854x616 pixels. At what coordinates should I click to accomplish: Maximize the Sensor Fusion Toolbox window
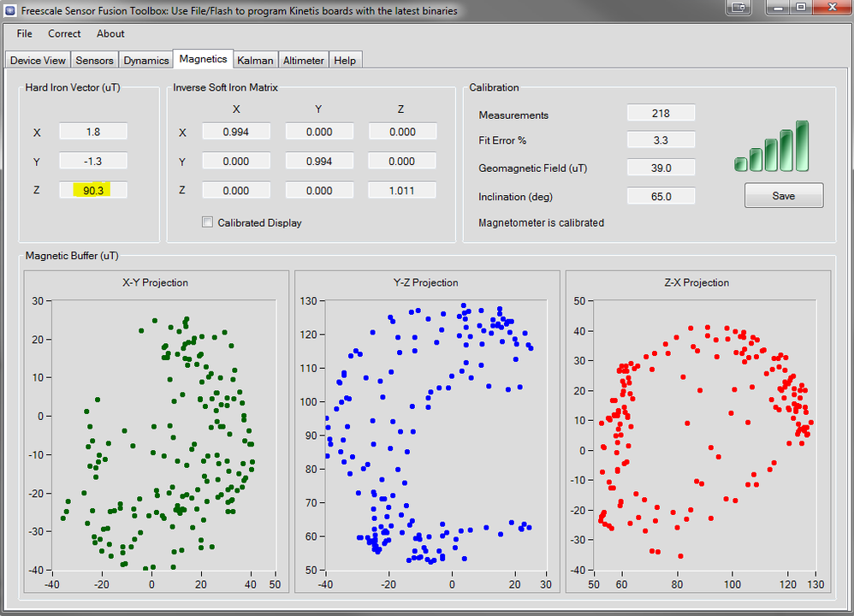tap(801, 8)
